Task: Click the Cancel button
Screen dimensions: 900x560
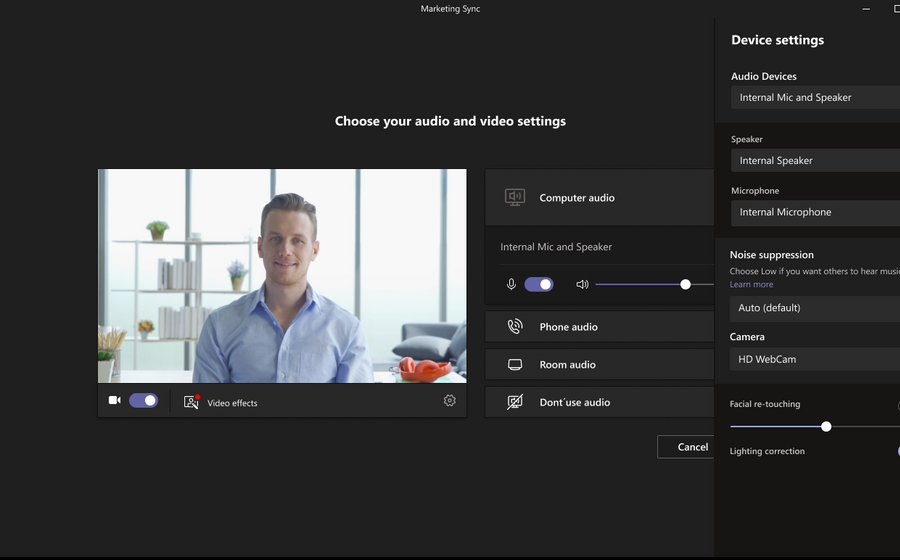Action: tap(686, 447)
